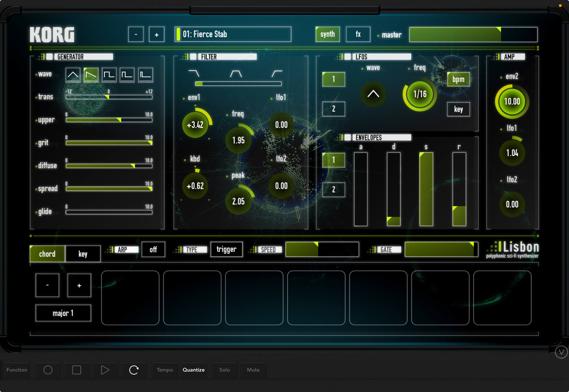569x392 pixels.
Task: Open the arp off mode selector
Action: [153, 250]
